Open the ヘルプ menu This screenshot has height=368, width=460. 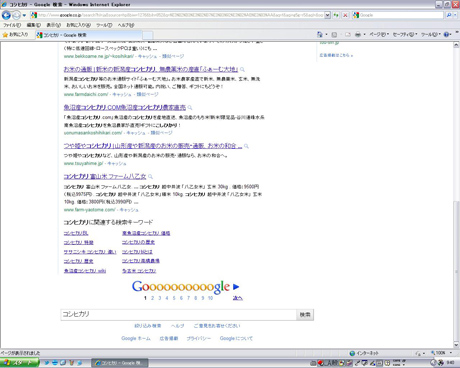126,25
